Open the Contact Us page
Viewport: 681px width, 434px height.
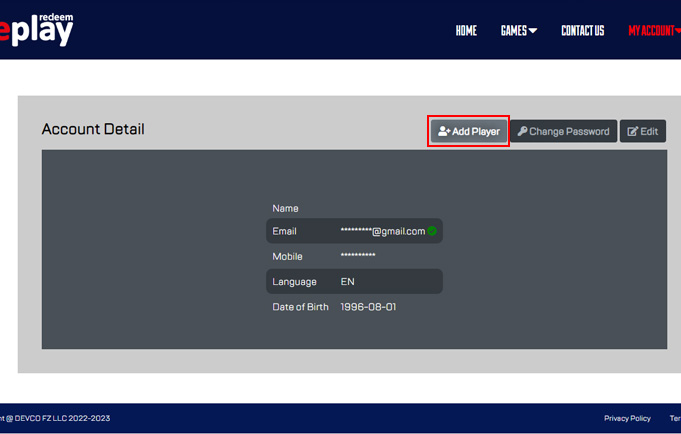582,31
